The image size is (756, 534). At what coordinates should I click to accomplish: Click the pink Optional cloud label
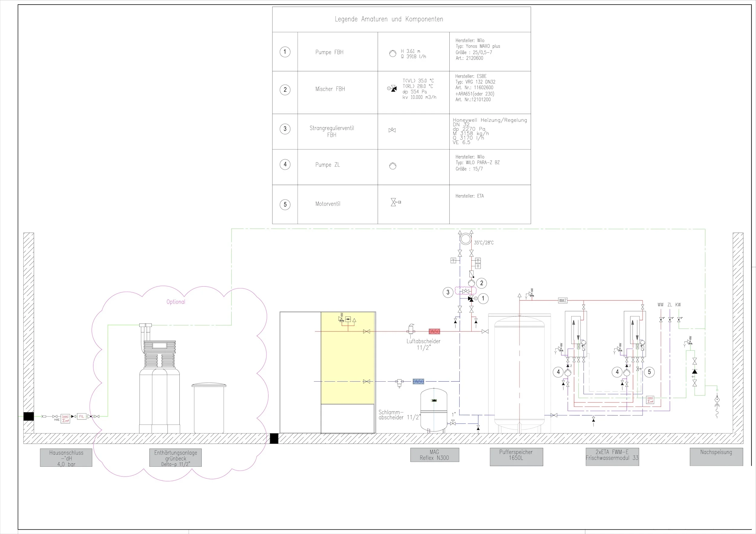[176, 302]
